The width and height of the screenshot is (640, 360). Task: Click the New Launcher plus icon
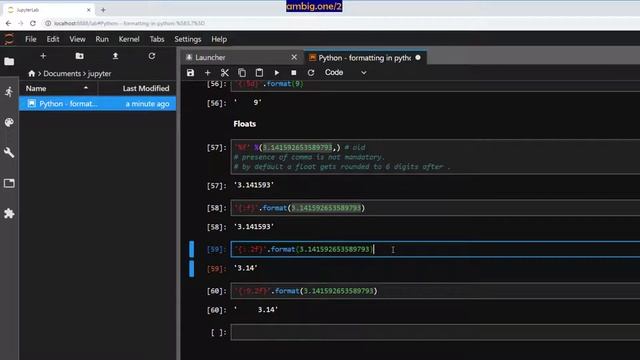pos(43,56)
